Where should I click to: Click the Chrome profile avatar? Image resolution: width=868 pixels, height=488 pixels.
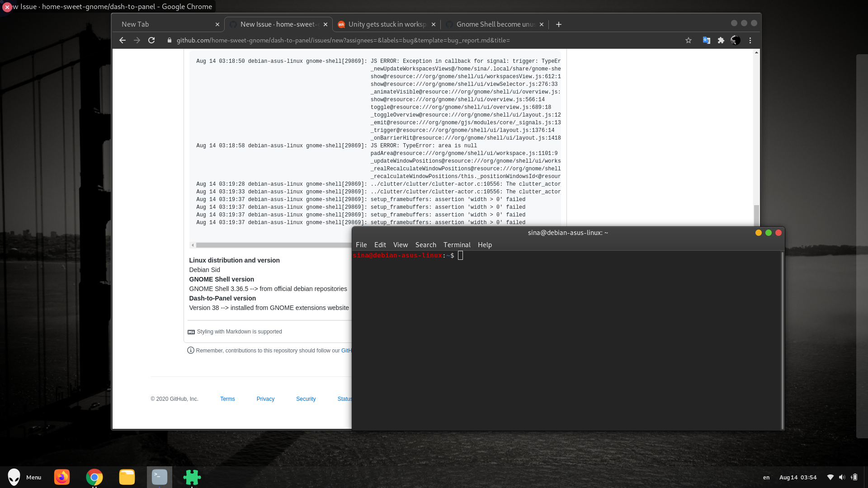(x=736, y=40)
